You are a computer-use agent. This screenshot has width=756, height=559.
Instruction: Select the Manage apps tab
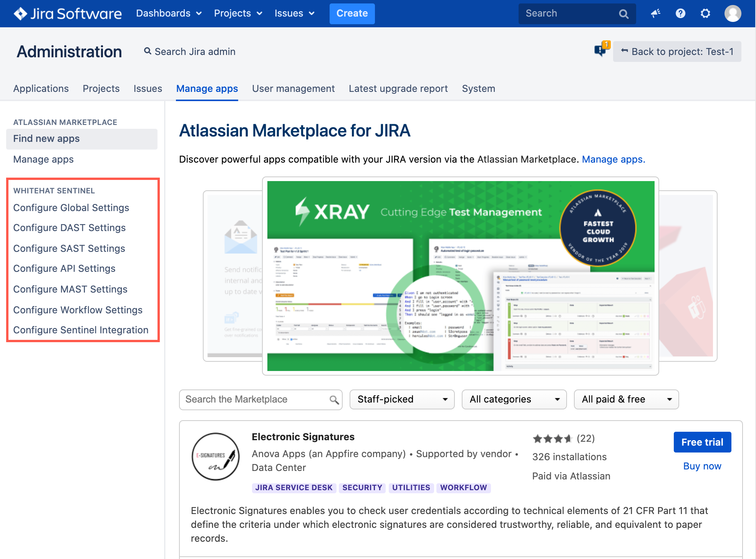[207, 88]
